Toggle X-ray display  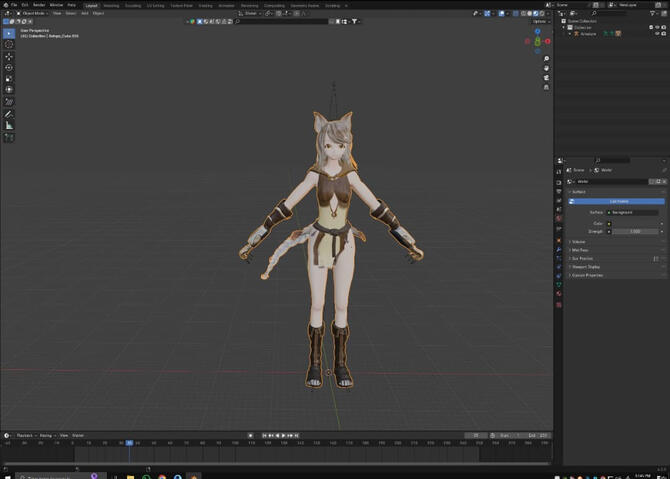(x=515, y=13)
